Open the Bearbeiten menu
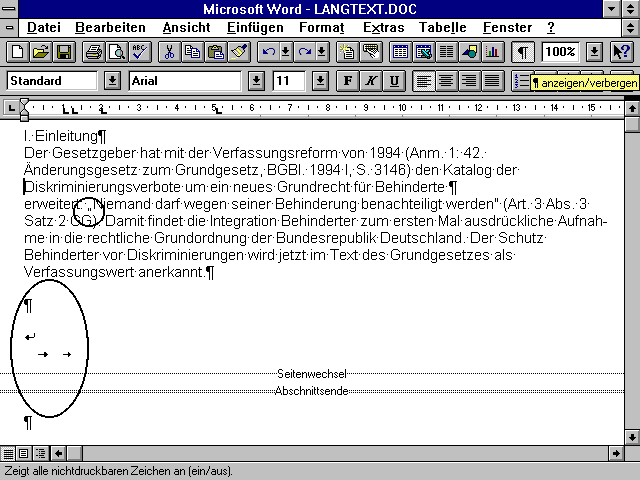The height and width of the screenshot is (480, 640). point(110,27)
